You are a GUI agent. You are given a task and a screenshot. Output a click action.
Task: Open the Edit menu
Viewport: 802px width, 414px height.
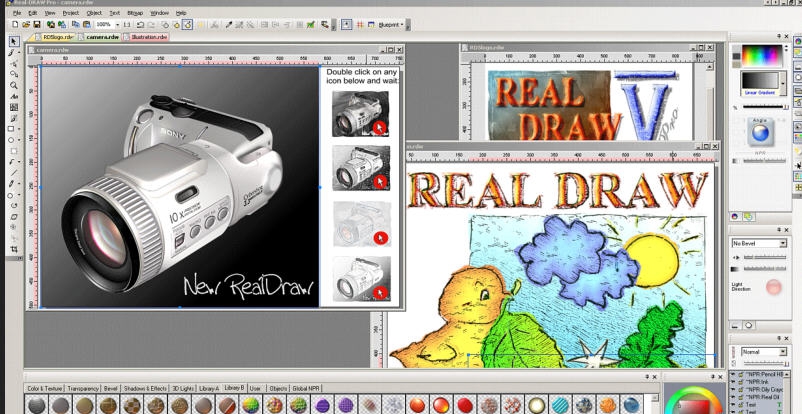[33, 12]
